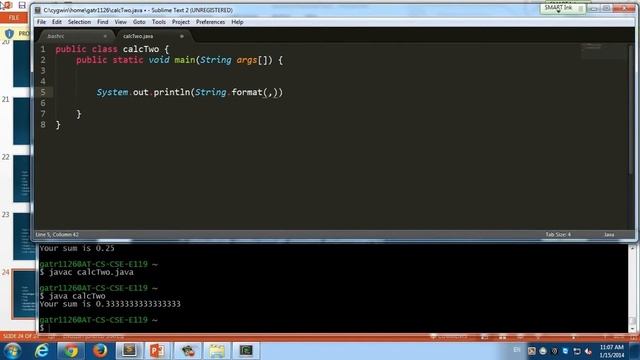Click line number 1 in gutter
Viewport: 640px width, 360px height.
[43, 49]
